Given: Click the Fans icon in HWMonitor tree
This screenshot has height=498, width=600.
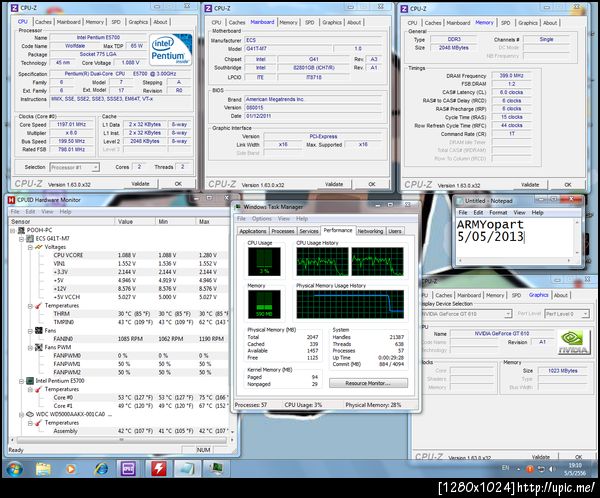Looking at the screenshot, I should 39,330.
